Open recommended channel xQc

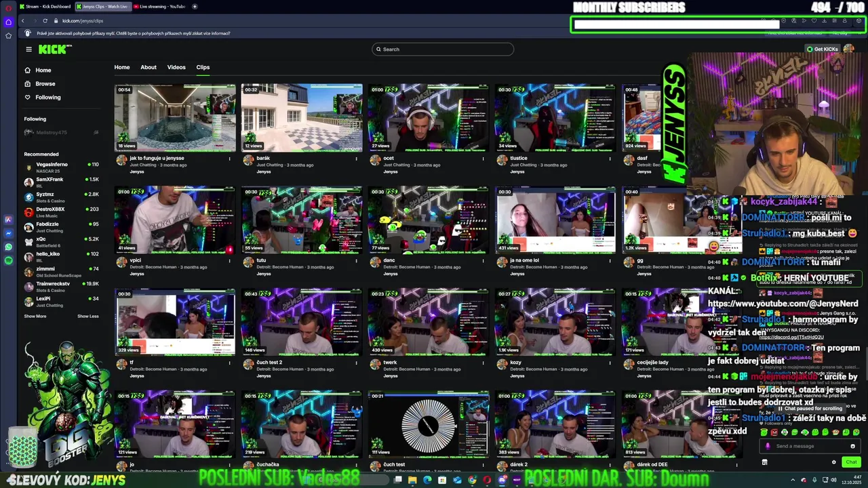point(61,241)
